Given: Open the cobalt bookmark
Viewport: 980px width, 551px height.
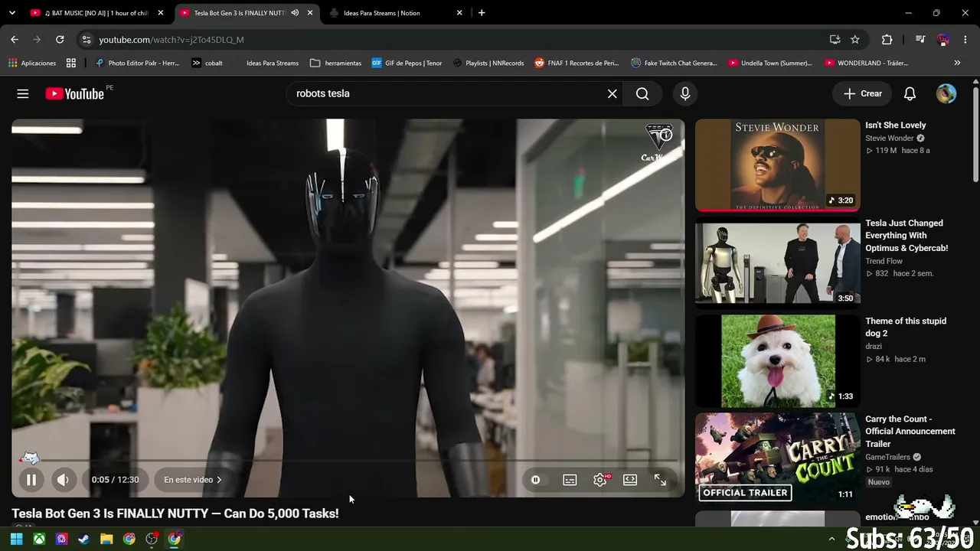Looking at the screenshot, I should click(207, 63).
